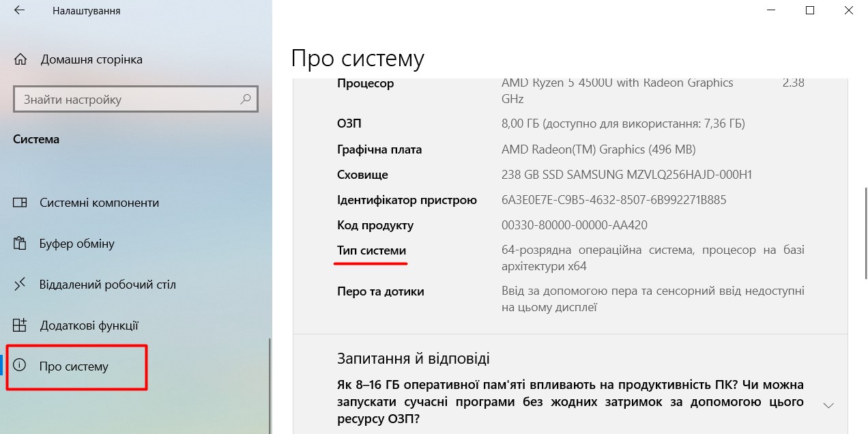The height and width of the screenshot is (434, 868).
Task: Open the Додаткові функції page
Action: pos(88,325)
